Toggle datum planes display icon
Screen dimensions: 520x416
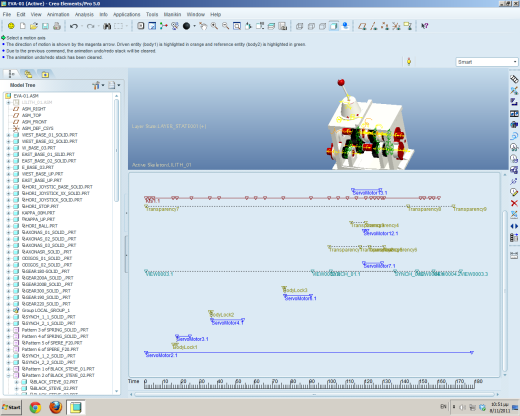[x=362, y=26]
